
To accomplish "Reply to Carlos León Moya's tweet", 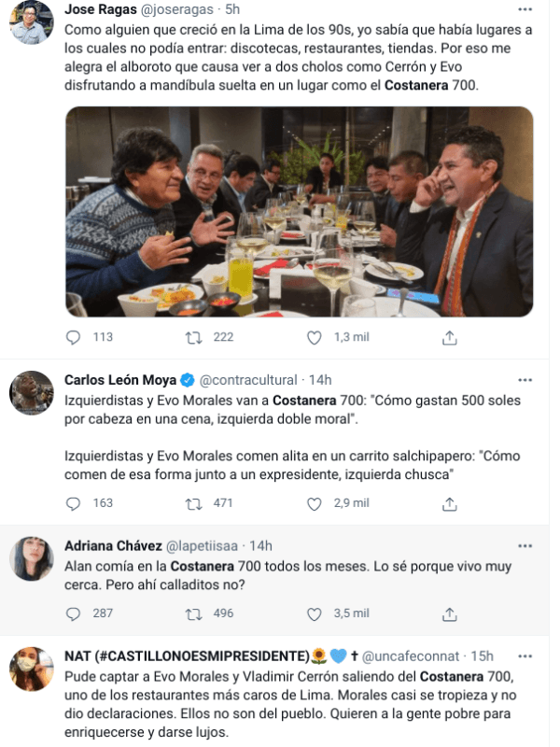I will pyautogui.click(x=74, y=503).
